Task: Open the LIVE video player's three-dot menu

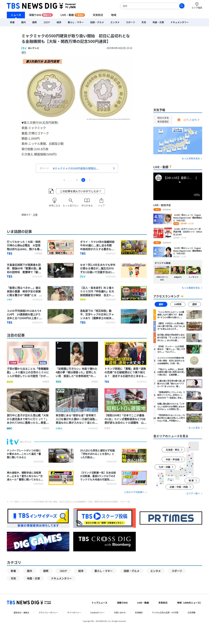Action: [x=196, y=178]
